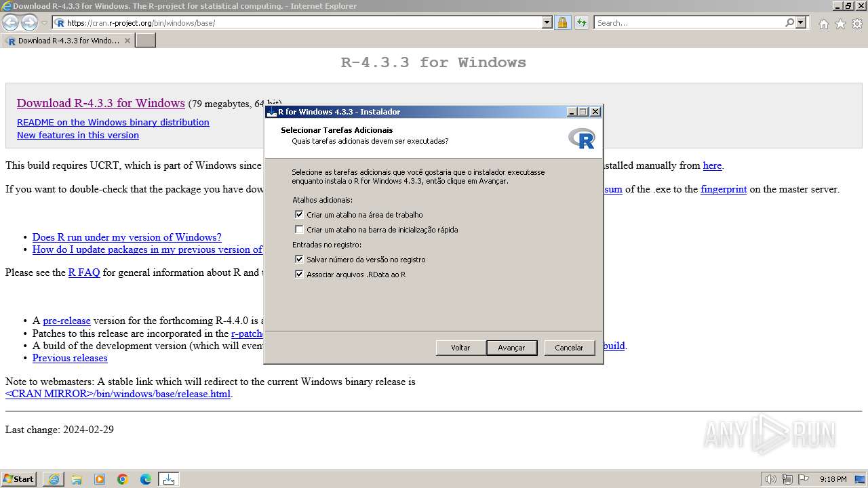The image size is (868, 488).
Task: Close the R installer dialog
Action: 595,112
